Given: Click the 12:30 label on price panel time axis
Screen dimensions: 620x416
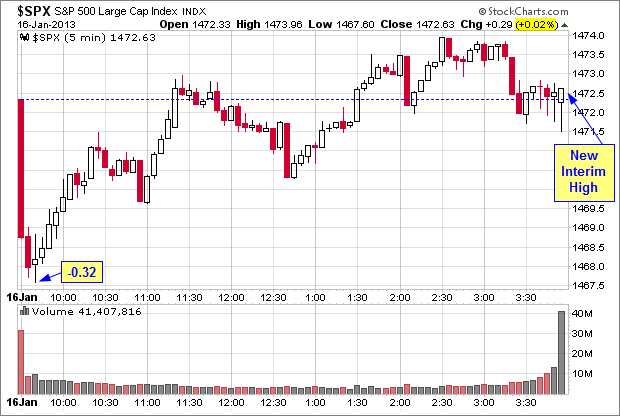Looking at the screenshot, I should (274, 297).
